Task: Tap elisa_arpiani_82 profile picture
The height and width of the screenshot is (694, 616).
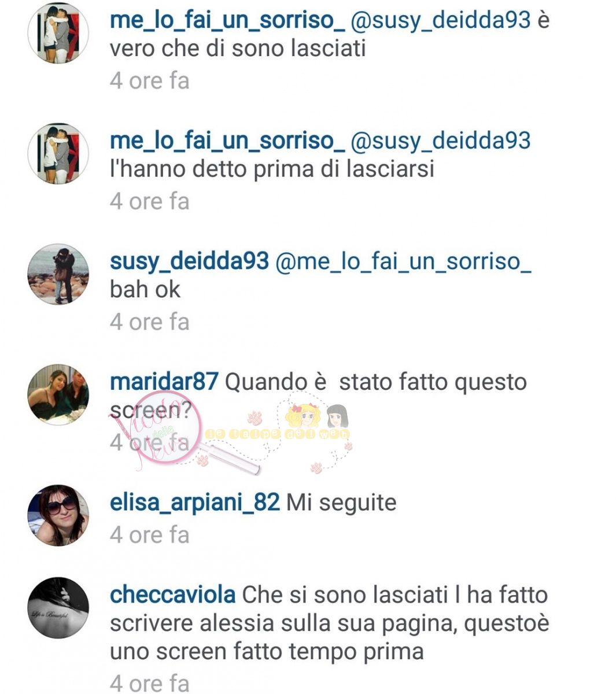Action: tap(58, 515)
